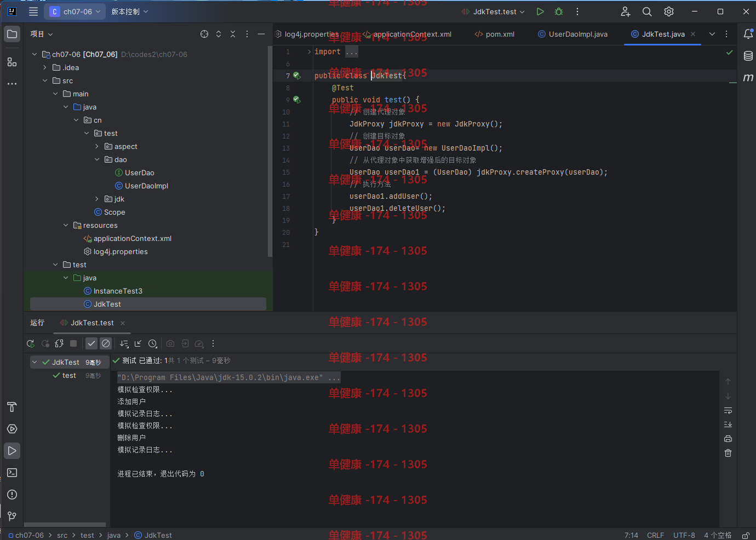Open the Build hammer tool window

pos(12,407)
